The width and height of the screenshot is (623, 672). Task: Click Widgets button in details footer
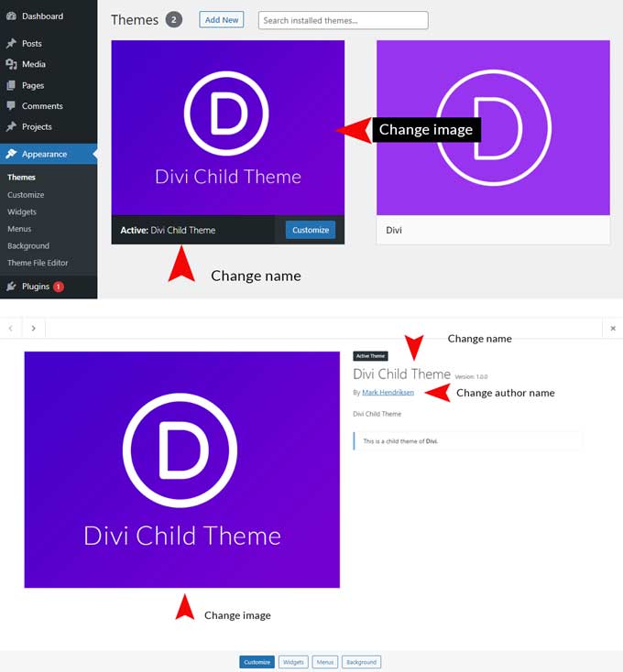point(293,662)
